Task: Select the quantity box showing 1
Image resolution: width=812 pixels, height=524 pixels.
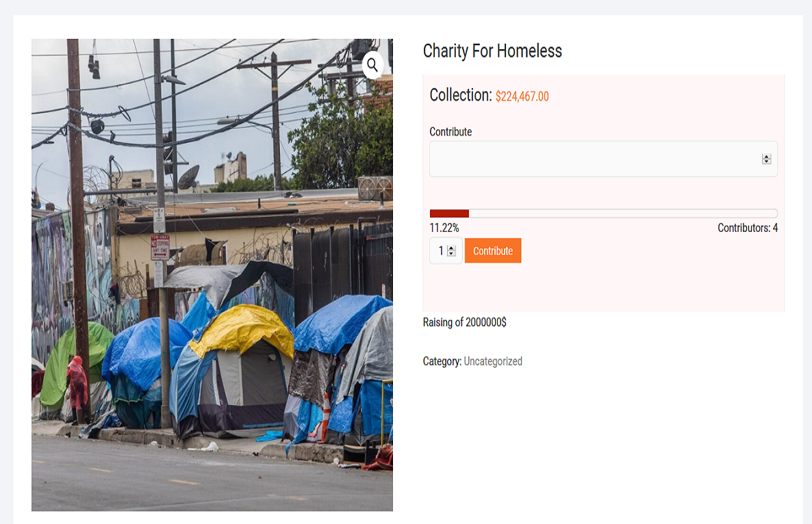Action: coord(442,250)
